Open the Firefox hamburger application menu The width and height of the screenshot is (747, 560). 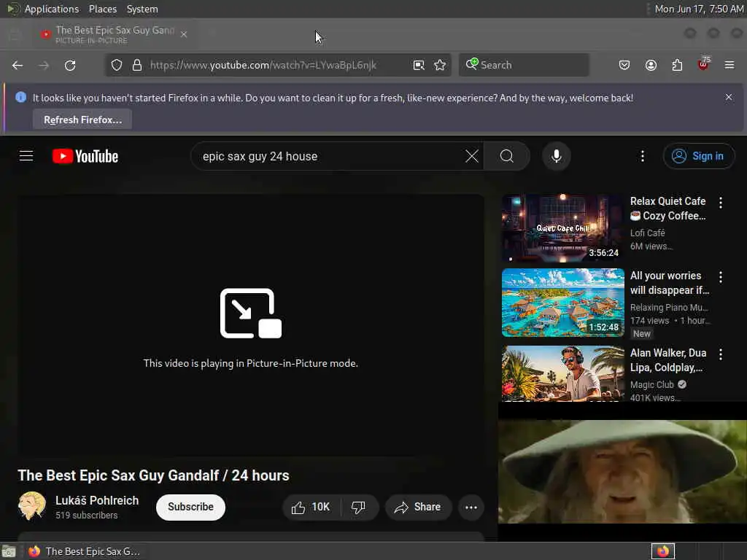pos(729,65)
